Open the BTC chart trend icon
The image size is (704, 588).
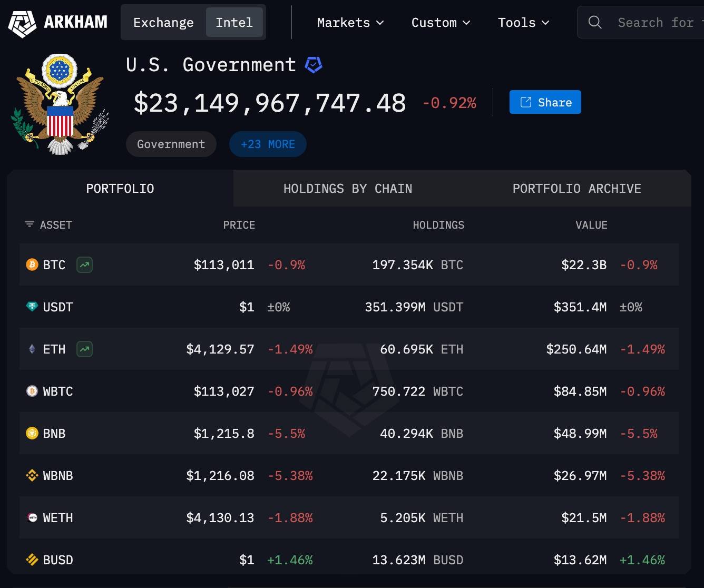click(84, 264)
